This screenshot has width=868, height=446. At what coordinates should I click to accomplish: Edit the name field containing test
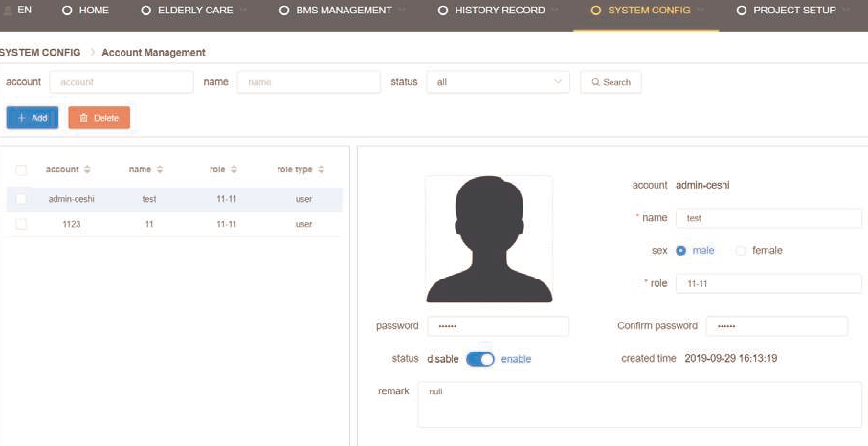tap(768, 218)
